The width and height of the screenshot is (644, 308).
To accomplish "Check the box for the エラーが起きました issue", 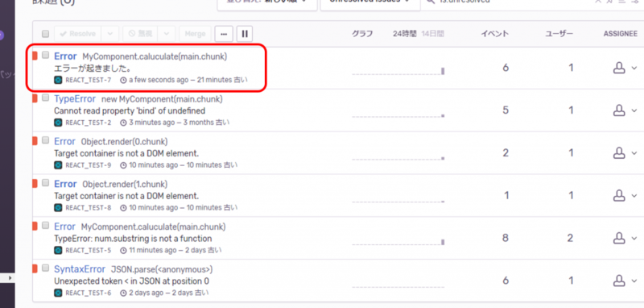I will pos(46,54).
